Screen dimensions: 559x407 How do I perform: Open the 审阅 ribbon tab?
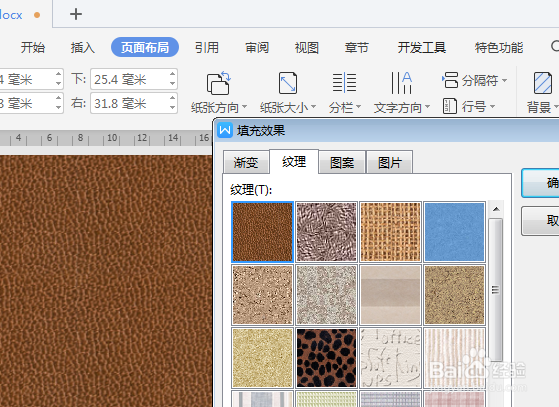tap(257, 47)
